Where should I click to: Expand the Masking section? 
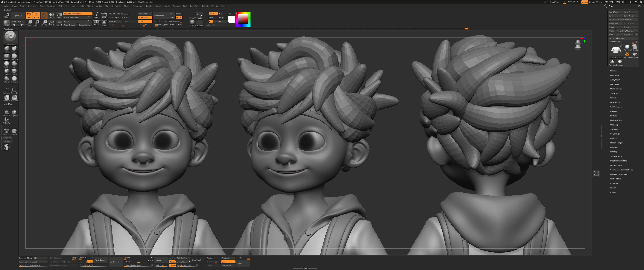[614, 125]
